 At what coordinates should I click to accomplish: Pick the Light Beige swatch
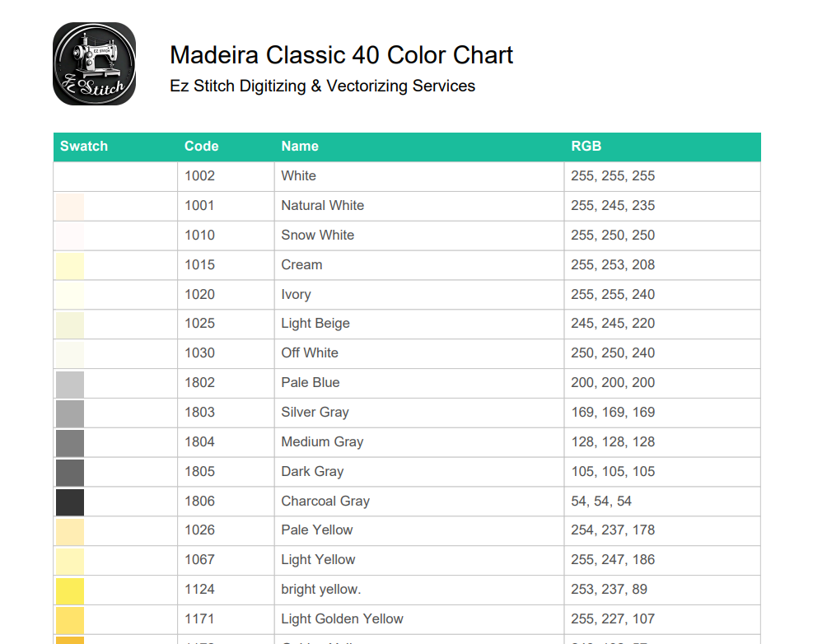pyautogui.click(x=70, y=324)
